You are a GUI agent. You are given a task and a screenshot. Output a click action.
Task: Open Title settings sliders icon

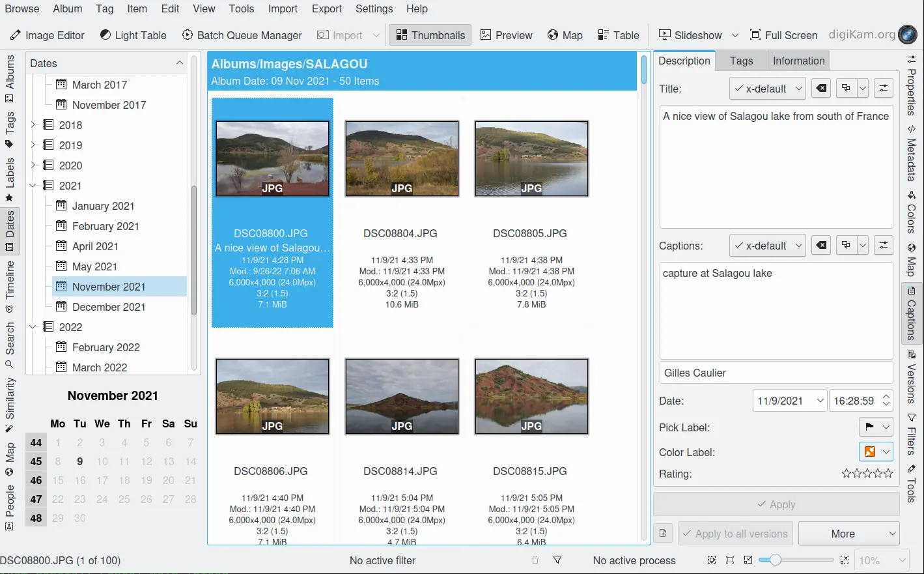(x=883, y=89)
